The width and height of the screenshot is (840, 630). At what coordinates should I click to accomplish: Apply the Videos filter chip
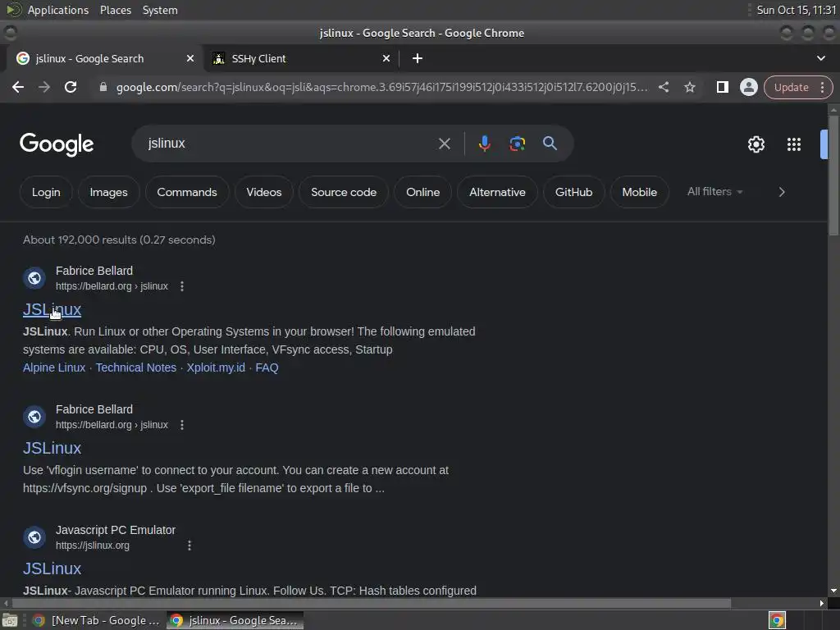(263, 192)
